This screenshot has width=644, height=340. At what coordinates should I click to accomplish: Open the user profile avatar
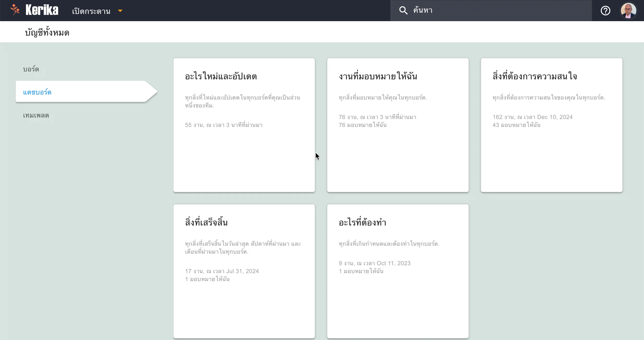pyautogui.click(x=628, y=11)
